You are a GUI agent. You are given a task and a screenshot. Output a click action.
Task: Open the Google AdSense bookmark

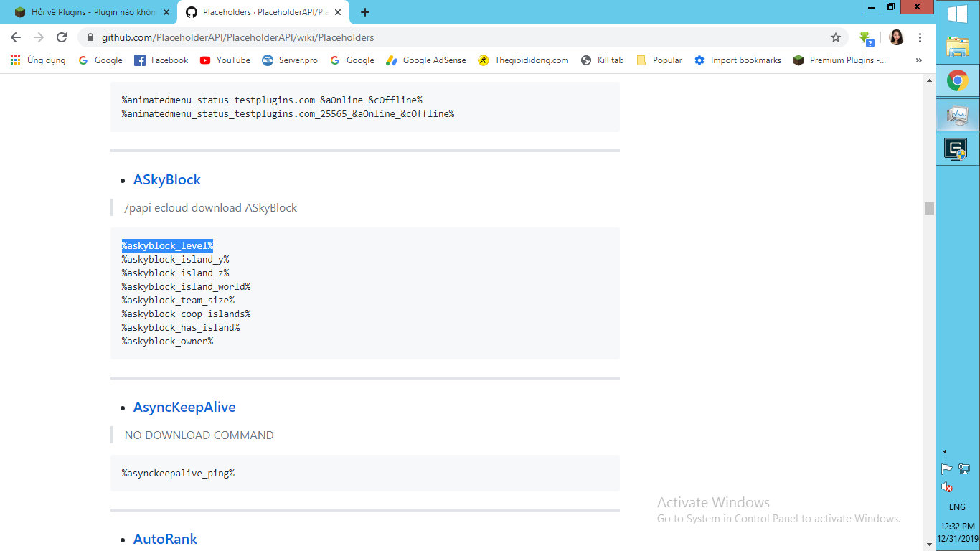pos(426,60)
